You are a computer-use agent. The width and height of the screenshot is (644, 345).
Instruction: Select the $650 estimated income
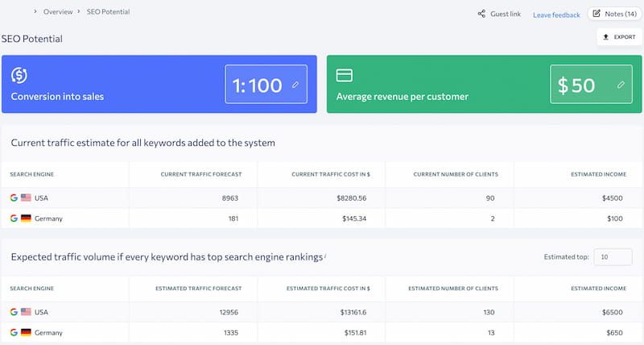[614, 333]
